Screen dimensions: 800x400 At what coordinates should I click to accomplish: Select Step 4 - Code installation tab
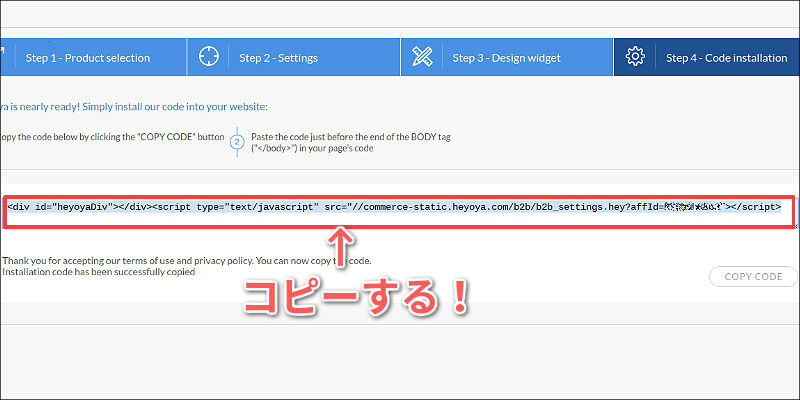707,57
